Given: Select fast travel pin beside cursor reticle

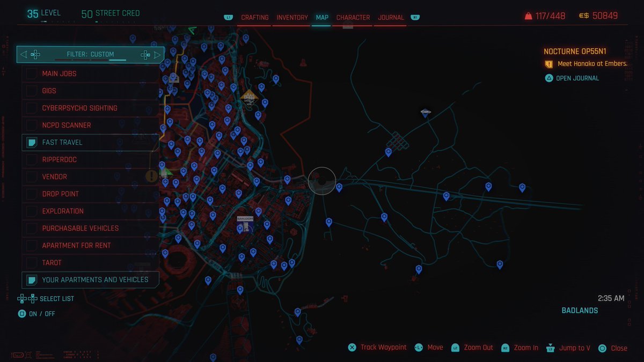Looking at the screenshot, I should point(339,187).
